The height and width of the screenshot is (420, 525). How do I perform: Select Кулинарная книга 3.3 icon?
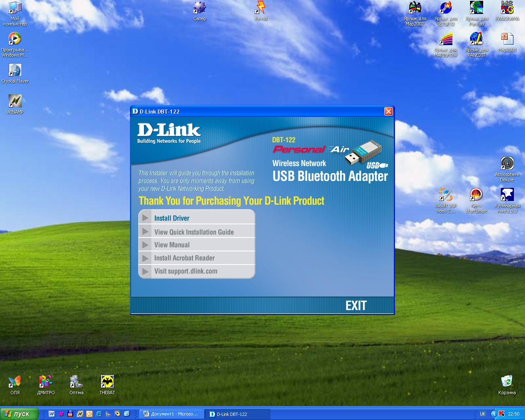click(507, 201)
